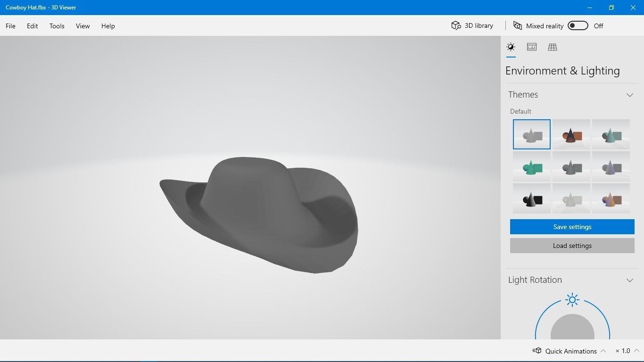Click the Light Rotation section heading
Screen dimensions: 644x362
535,280
